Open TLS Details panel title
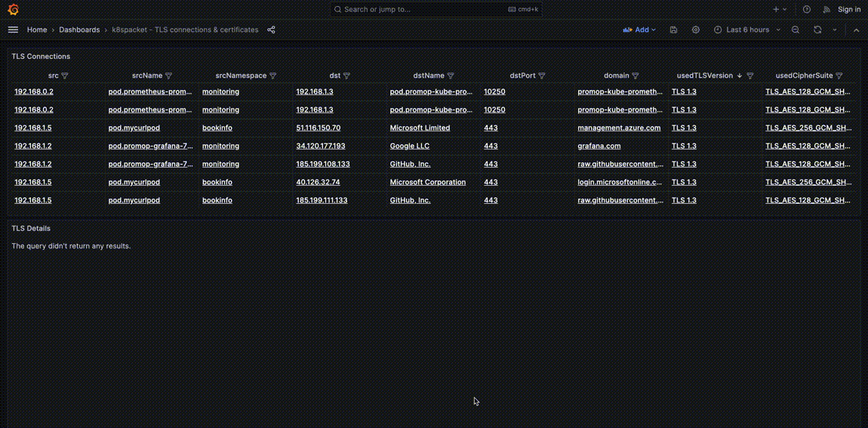 (31, 228)
